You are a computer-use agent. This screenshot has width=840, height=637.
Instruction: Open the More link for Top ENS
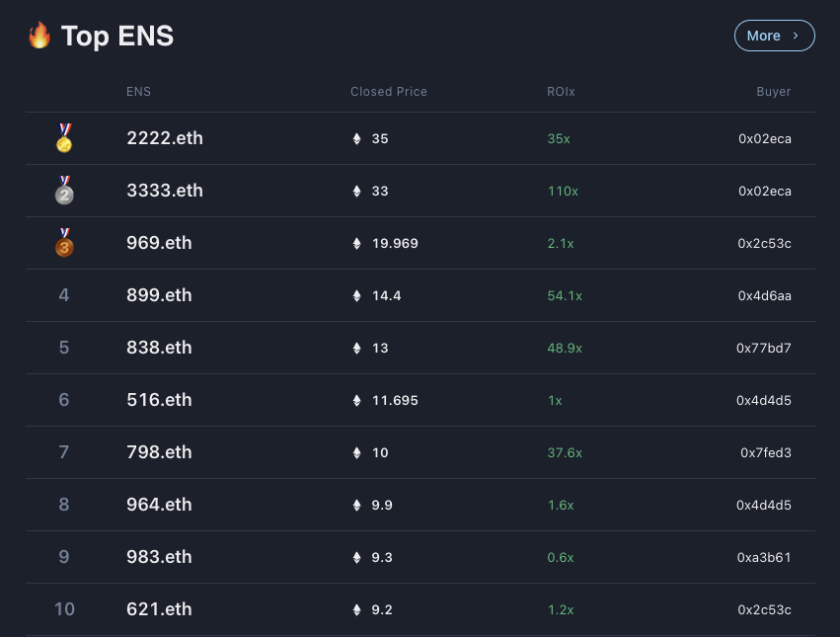tap(774, 36)
